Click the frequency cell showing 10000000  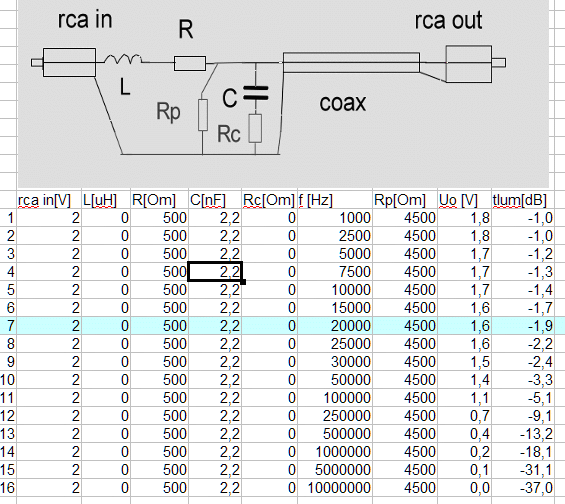pyautogui.click(x=335, y=488)
